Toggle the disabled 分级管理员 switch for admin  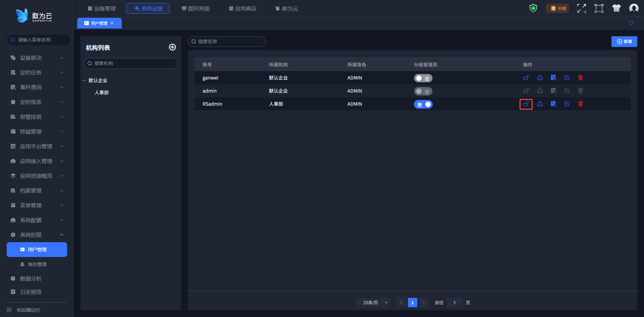tap(423, 91)
